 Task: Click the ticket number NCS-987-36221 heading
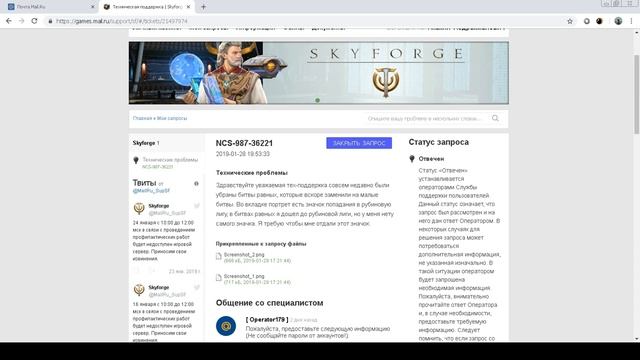point(244,143)
